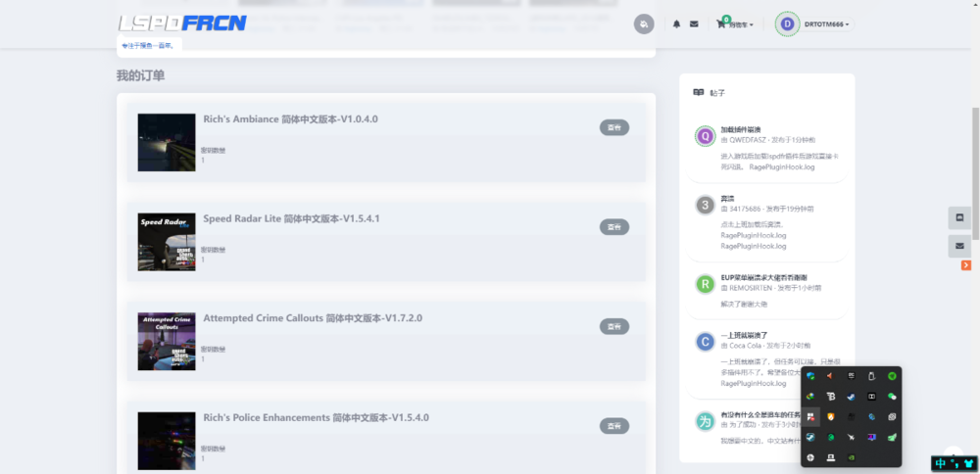Open the messages envelope icon in header
Screen dimensions: 980x474
[694, 24]
